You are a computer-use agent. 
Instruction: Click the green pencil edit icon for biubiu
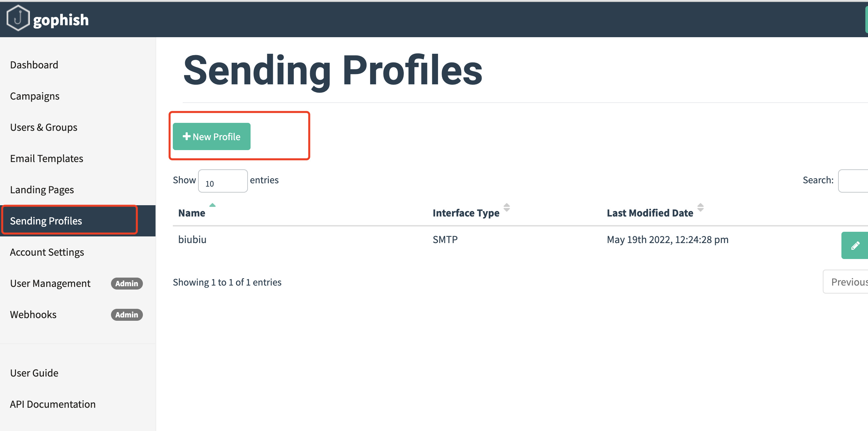click(855, 245)
